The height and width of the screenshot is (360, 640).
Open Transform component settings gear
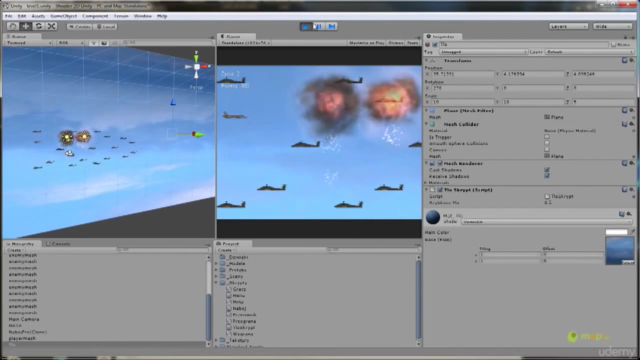click(631, 60)
